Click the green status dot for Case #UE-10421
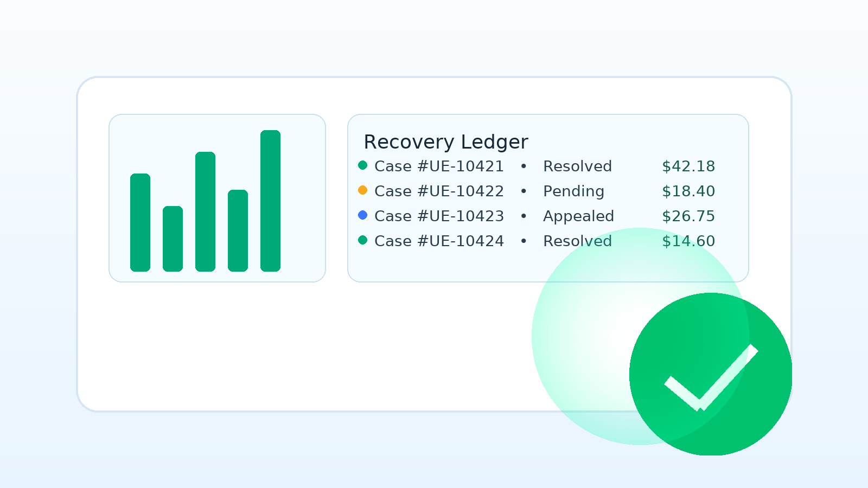868x488 pixels. tap(363, 165)
